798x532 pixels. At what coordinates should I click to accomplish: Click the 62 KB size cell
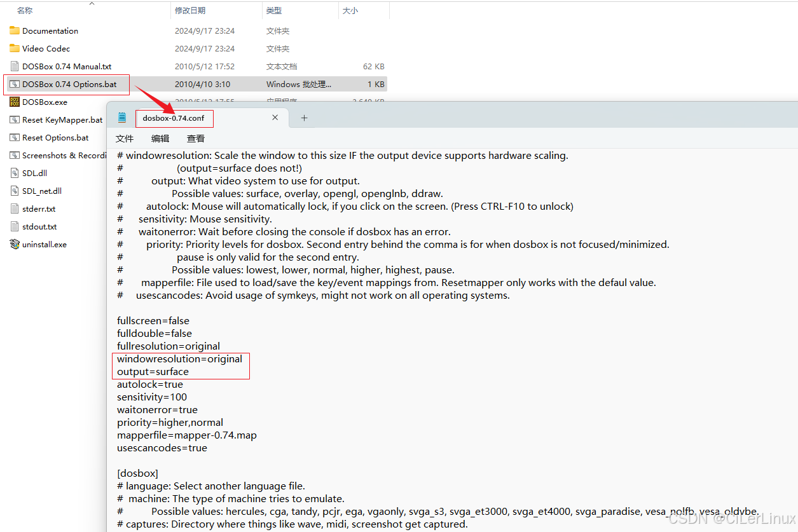(374, 66)
